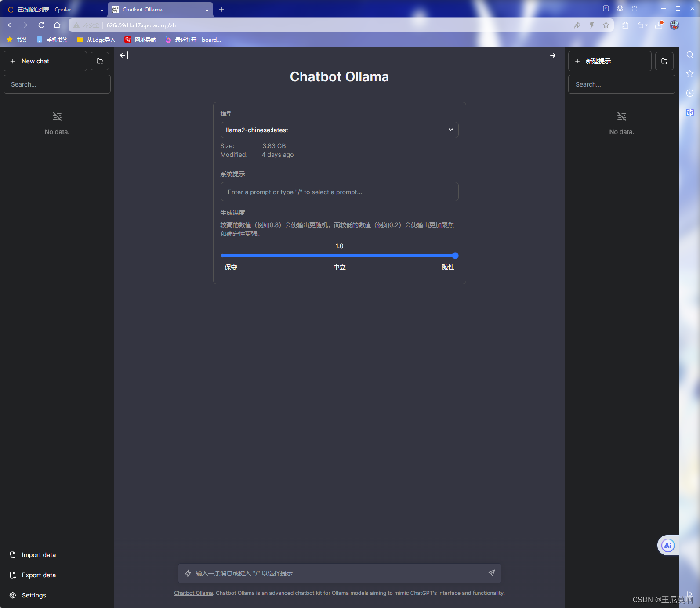Go forward in browser history
This screenshot has width=700, height=608.
(25, 25)
